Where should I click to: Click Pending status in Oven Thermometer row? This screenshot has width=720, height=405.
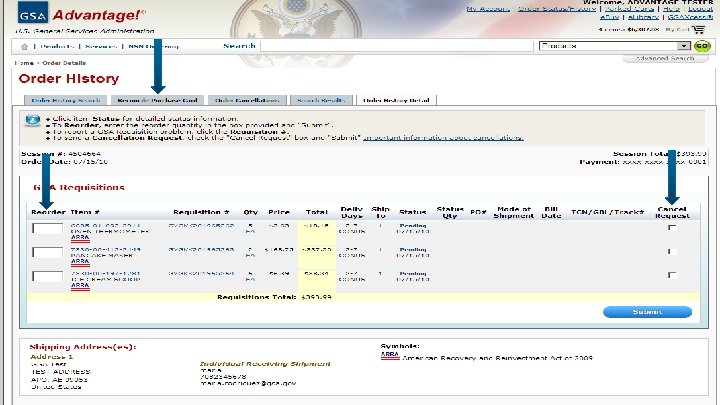pyautogui.click(x=413, y=225)
